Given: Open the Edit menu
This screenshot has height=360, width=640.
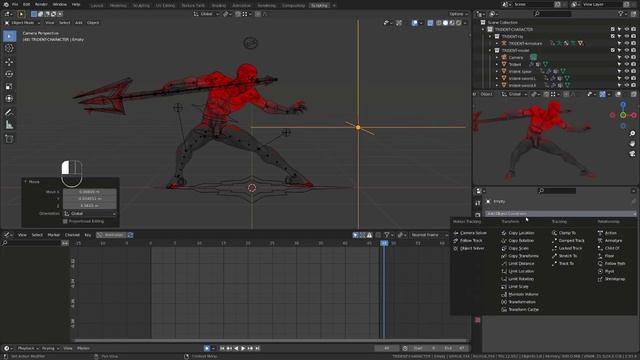Looking at the screenshot, I should tap(27, 4).
